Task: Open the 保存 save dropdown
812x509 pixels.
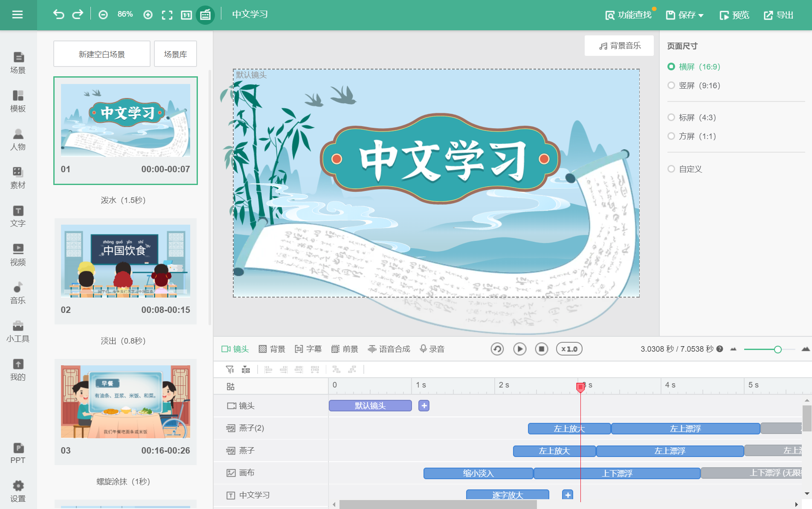Action: (x=685, y=15)
